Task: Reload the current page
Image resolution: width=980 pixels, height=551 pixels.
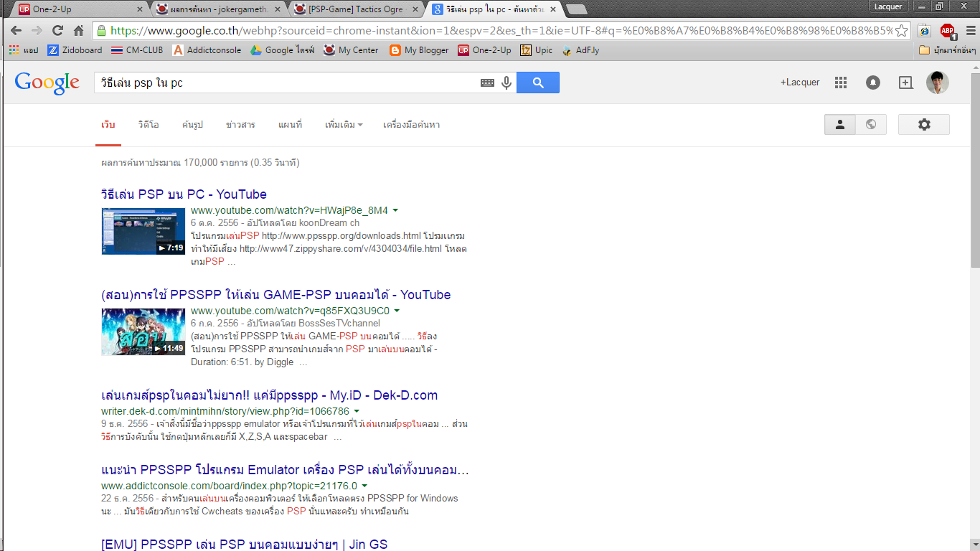Action: tap(58, 31)
